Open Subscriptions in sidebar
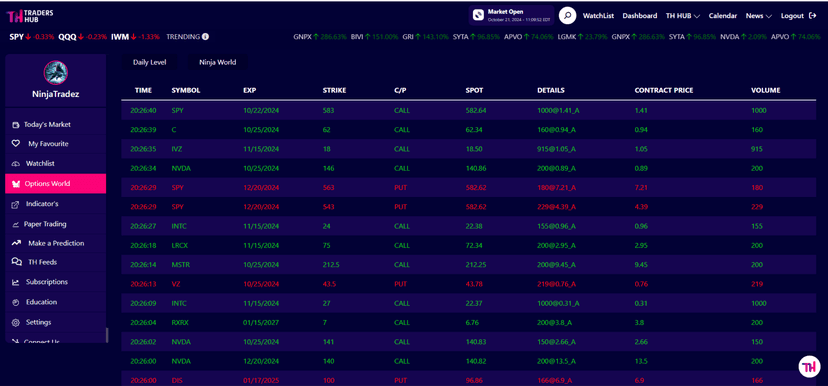828x386 pixels. tap(46, 282)
